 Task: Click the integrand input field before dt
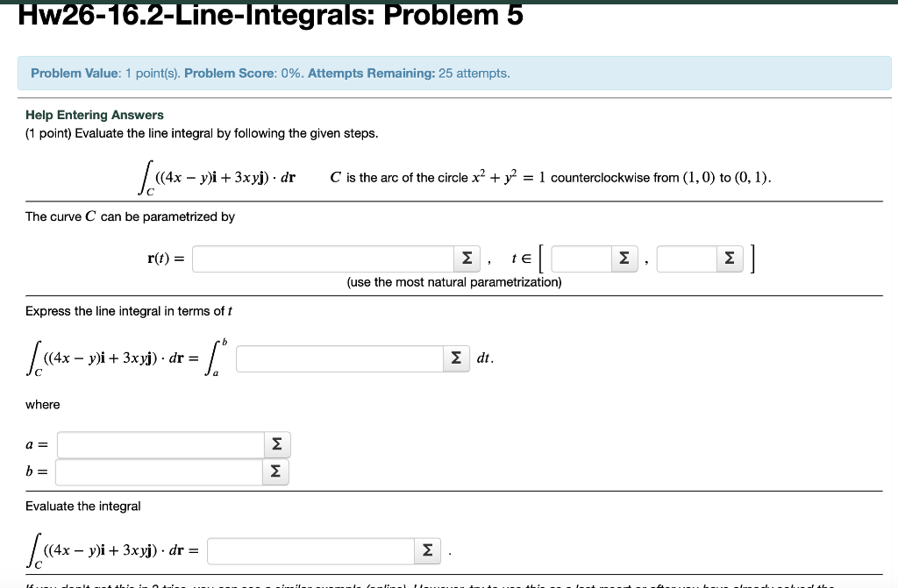tap(338, 358)
